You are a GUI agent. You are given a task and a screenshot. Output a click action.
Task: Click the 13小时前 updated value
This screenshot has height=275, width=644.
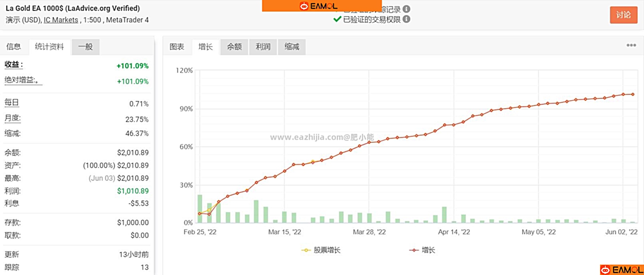134,255
